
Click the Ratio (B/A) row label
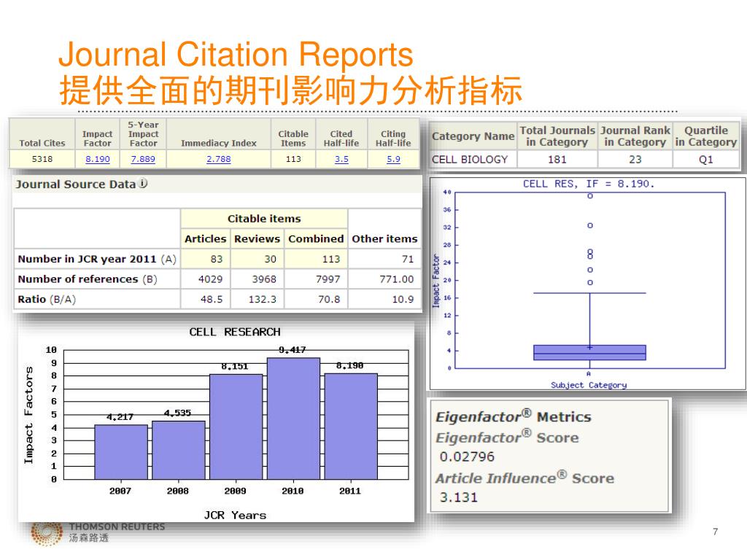pyautogui.click(x=47, y=300)
